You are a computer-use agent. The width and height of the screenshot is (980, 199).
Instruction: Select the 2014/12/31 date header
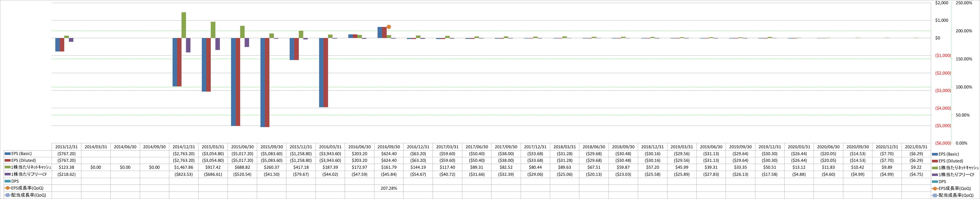(x=184, y=147)
